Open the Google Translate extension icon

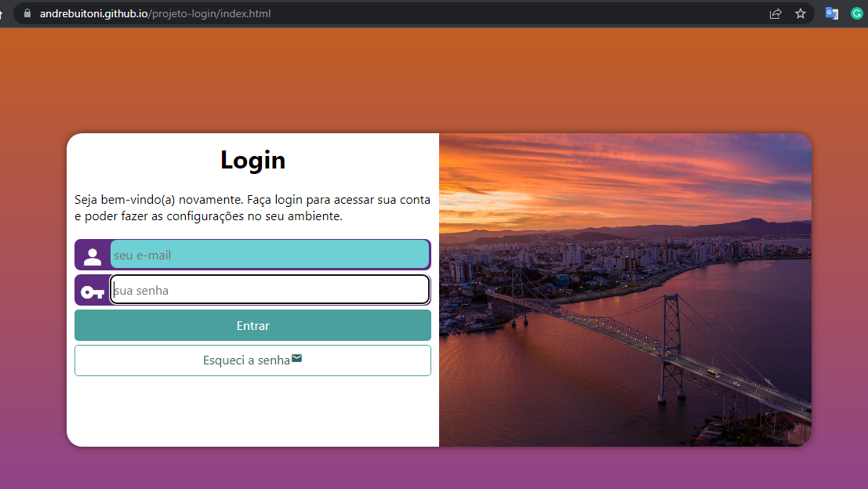tap(832, 13)
